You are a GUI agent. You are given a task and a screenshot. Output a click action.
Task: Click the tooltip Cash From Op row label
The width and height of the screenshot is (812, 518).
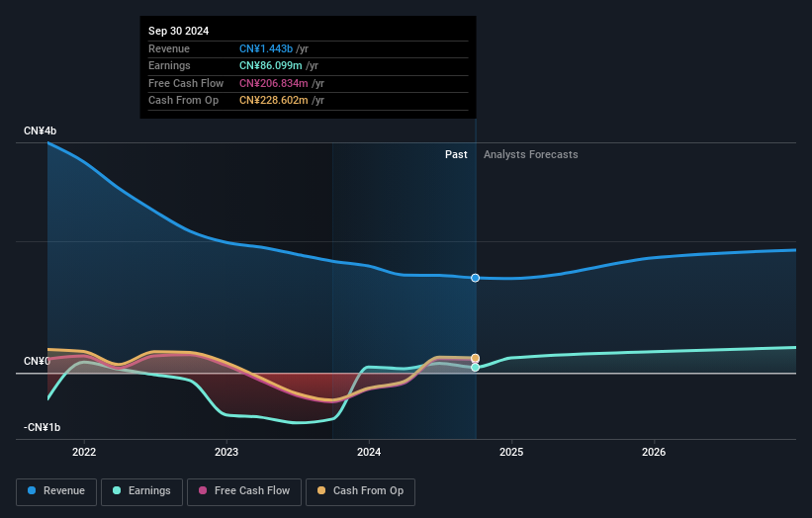[x=183, y=101]
